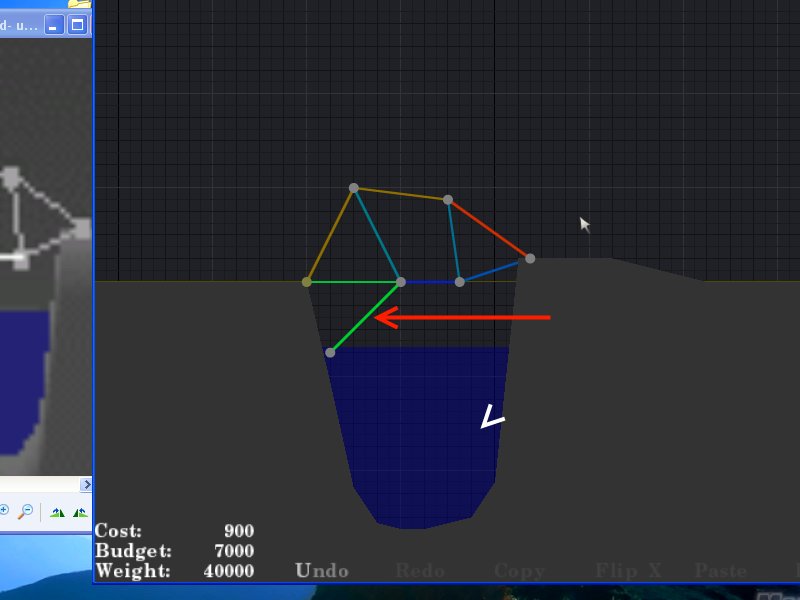Select the yellow top chord beam
The image size is (800, 600).
coord(400,194)
